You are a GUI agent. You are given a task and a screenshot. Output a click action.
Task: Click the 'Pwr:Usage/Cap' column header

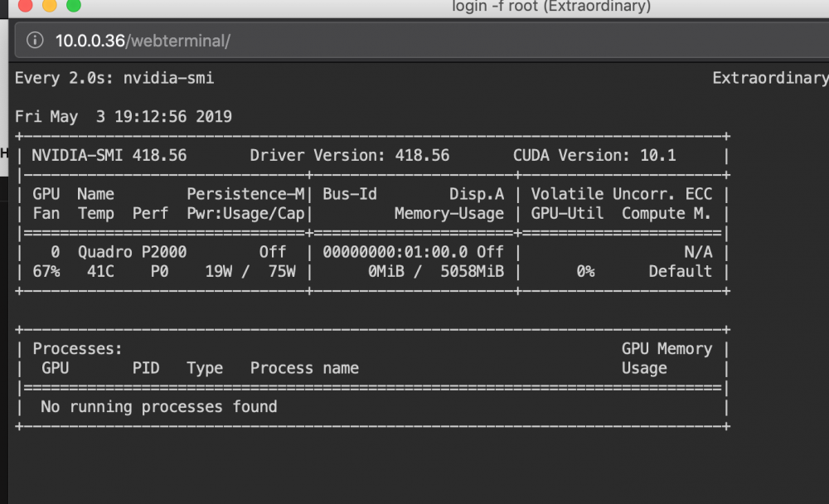click(246, 214)
